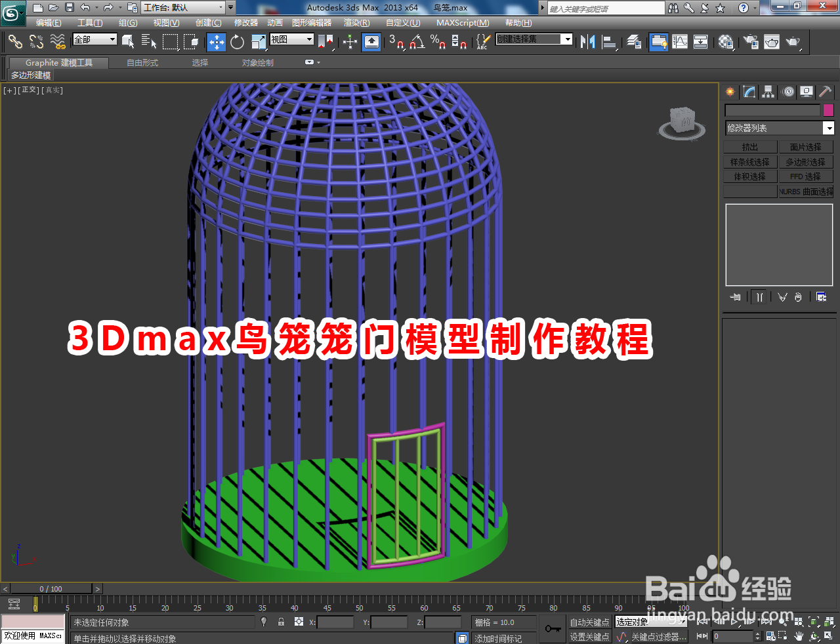Expand the 修改器列表 modifier list dropdown

pyautogui.click(x=779, y=128)
